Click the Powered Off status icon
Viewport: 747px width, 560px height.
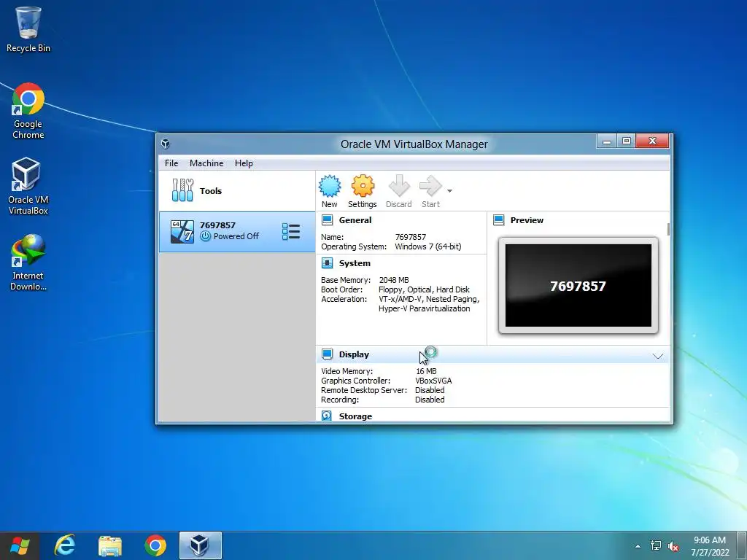tap(205, 236)
